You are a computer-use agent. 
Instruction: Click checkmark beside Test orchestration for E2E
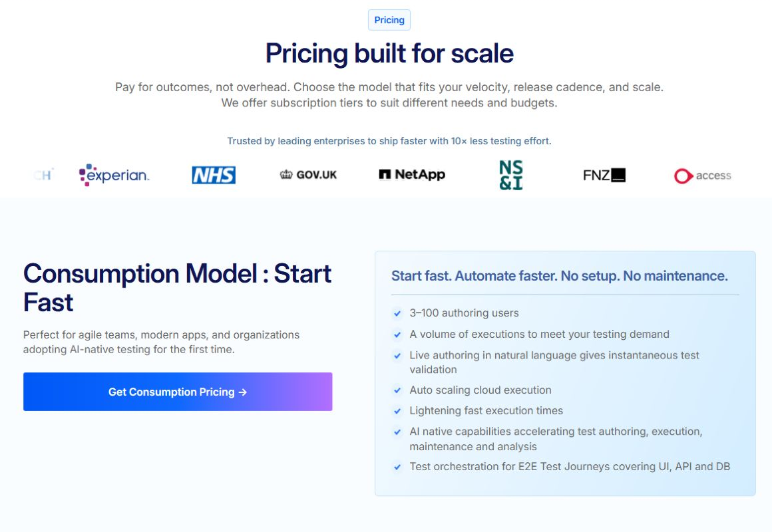[x=397, y=467]
